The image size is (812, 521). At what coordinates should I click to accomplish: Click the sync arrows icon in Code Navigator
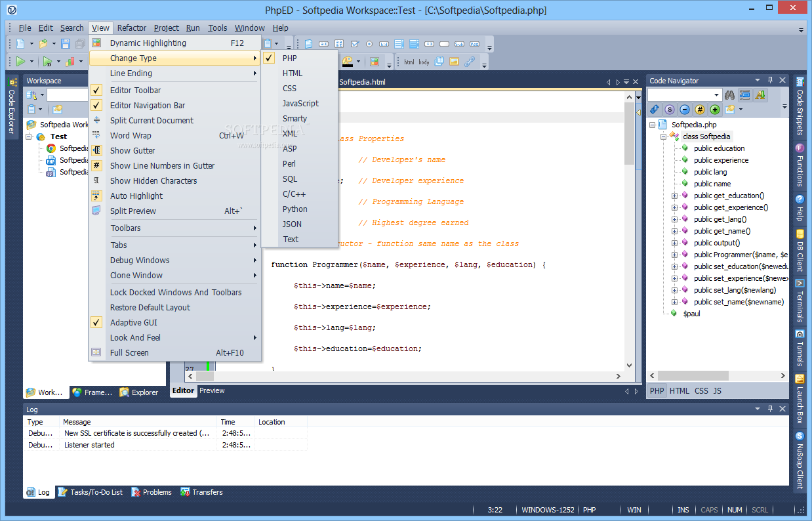(655, 110)
